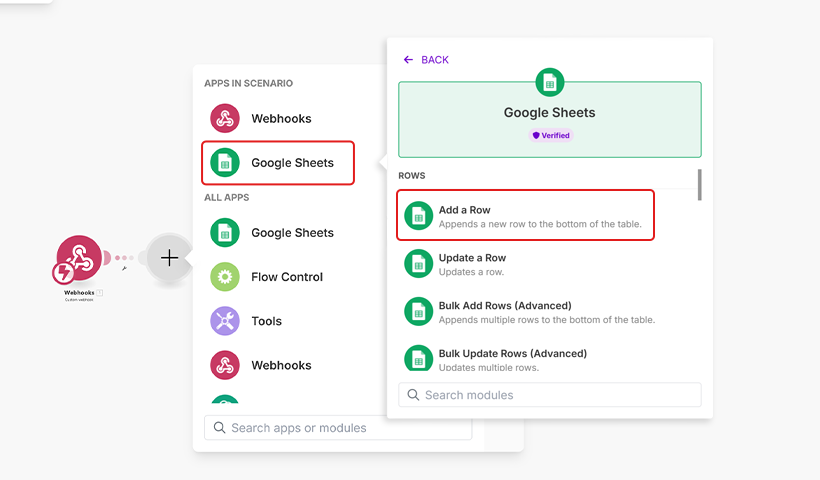
Task: Click Google Sheets icon under Apps in Scenario
Action: pyautogui.click(x=225, y=163)
